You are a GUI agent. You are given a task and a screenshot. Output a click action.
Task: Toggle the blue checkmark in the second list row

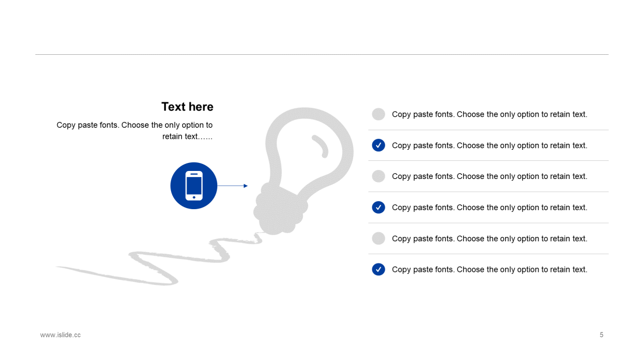378,145
